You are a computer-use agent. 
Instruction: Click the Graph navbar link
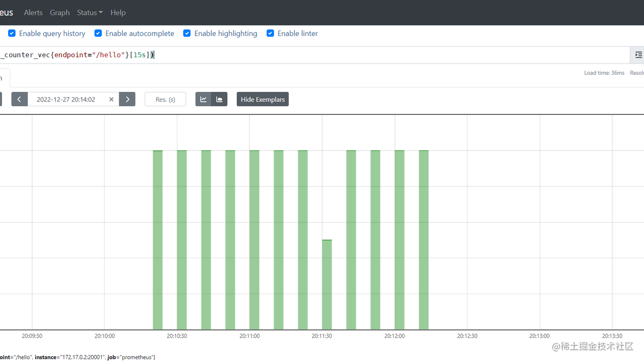[60, 12]
